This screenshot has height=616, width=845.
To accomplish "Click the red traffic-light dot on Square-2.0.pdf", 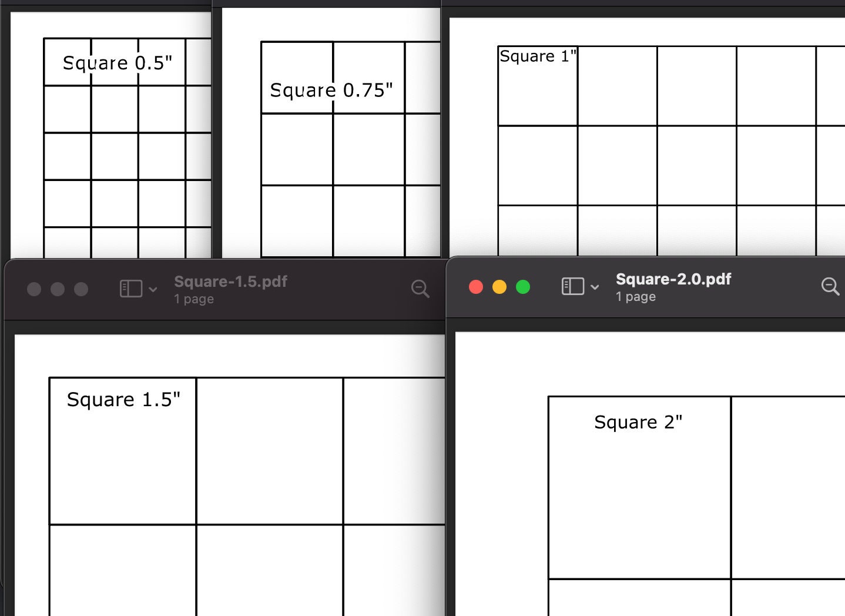I will [476, 287].
